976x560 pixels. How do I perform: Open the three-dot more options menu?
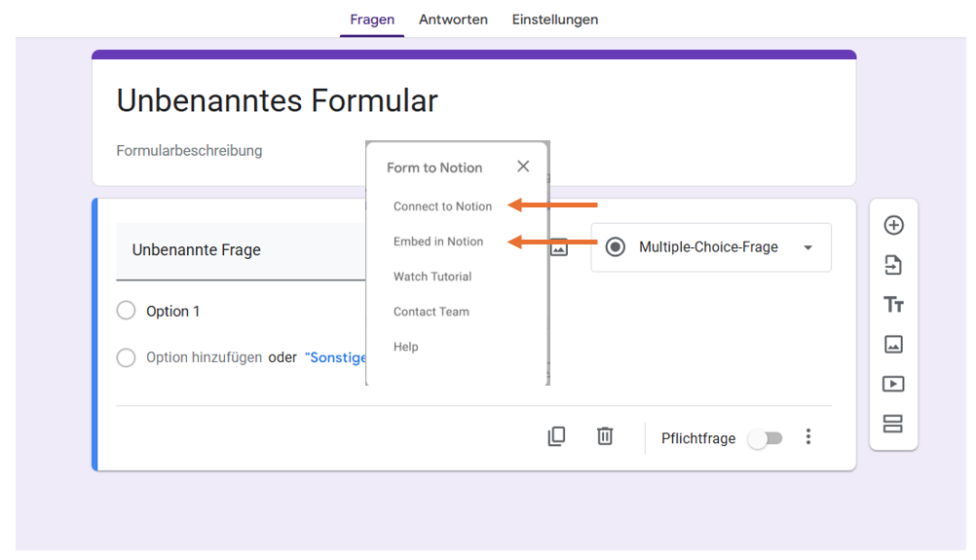(x=807, y=437)
